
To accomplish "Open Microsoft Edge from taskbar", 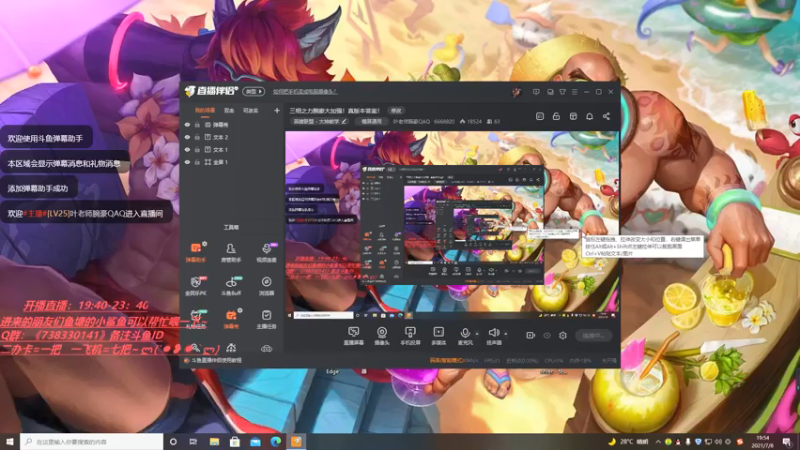I will [x=276, y=442].
